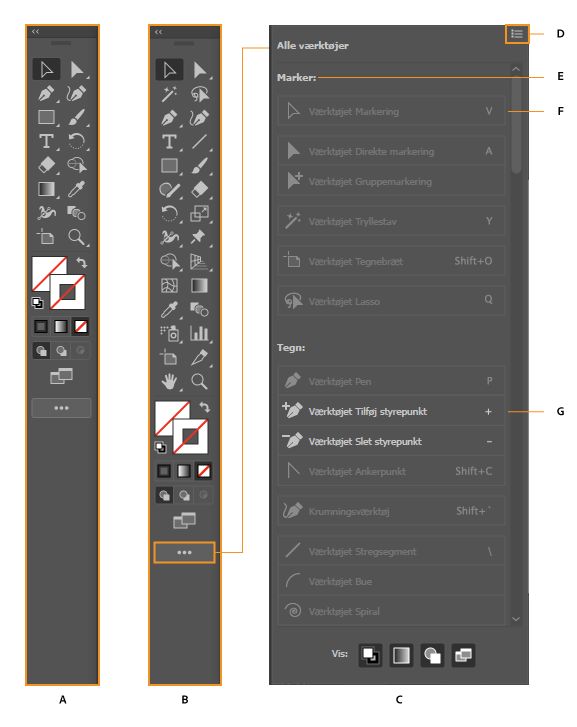Open Edit Toolbar with the highlighted three-dots button
The image size is (577, 727).
coord(184,552)
